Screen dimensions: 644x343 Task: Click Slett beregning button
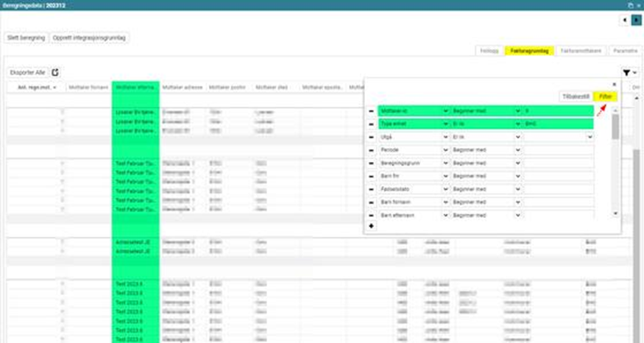click(x=26, y=37)
